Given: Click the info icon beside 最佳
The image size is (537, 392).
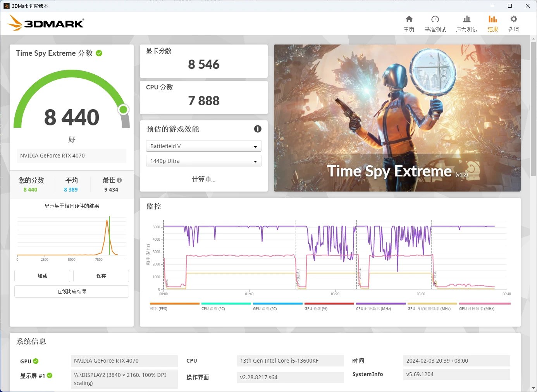Looking at the screenshot, I should click(119, 180).
